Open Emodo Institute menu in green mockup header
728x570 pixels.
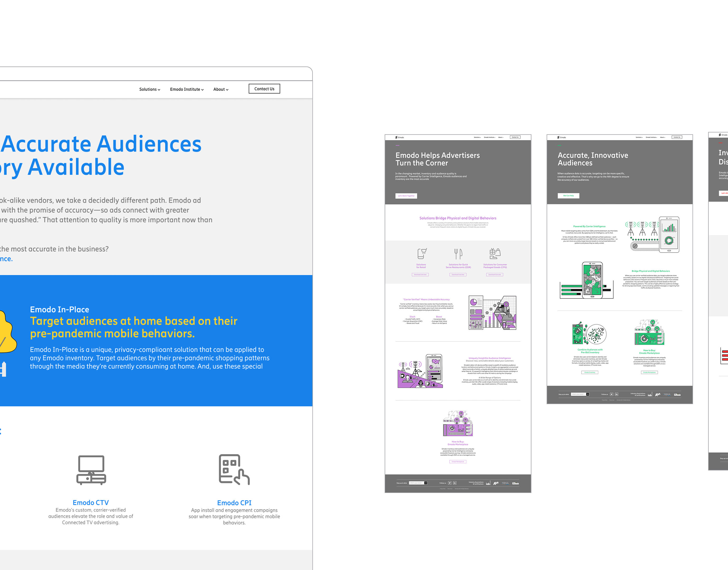pyautogui.click(x=651, y=137)
